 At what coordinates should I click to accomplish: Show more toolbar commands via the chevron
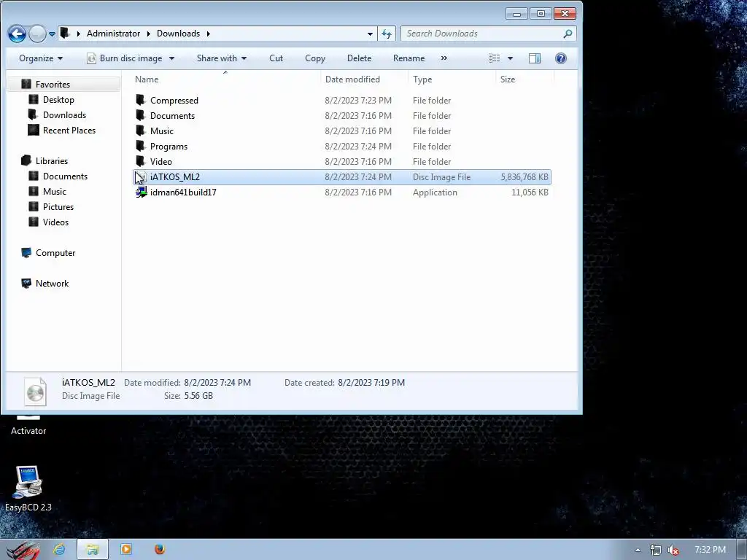click(x=444, y=58)
